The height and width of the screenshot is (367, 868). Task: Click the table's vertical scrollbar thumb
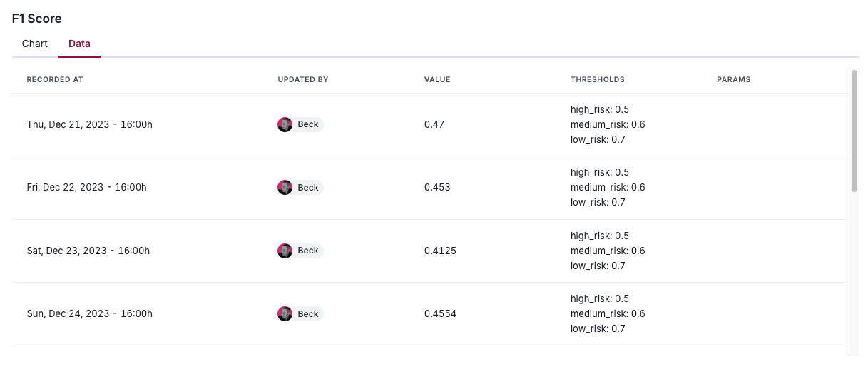pos(854,131)
